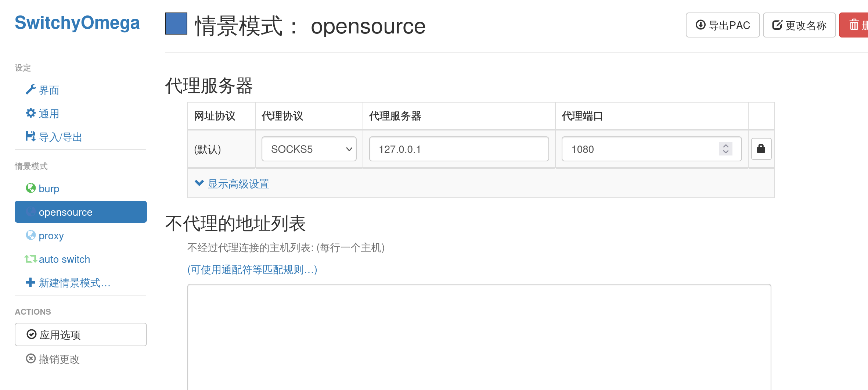Image resolution: width=868 pixels, height=390 pixels.
Task: Create new profile via 新建情景模式…
Action: click(x=75, y=283)
